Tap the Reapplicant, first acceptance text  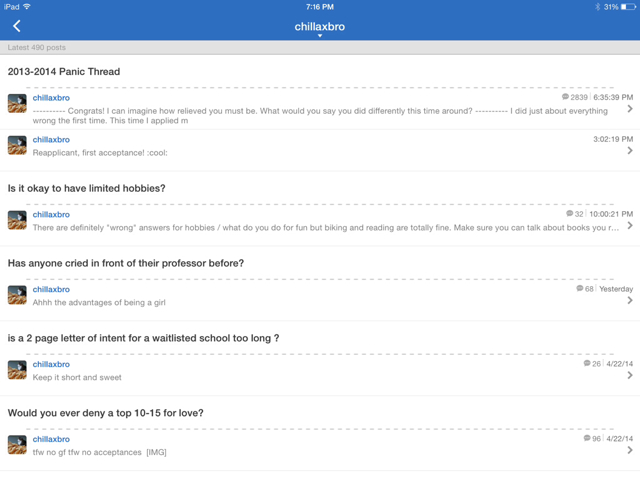[100, 153]
